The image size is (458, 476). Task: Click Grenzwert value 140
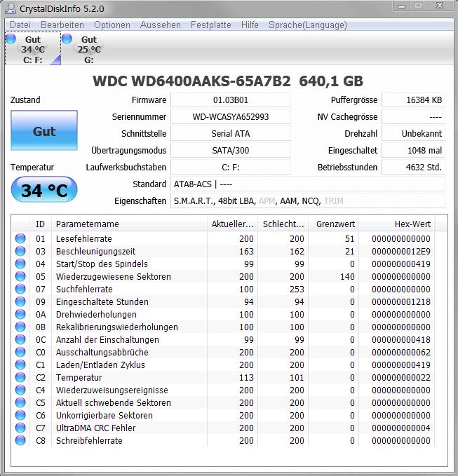click(347, 276)
